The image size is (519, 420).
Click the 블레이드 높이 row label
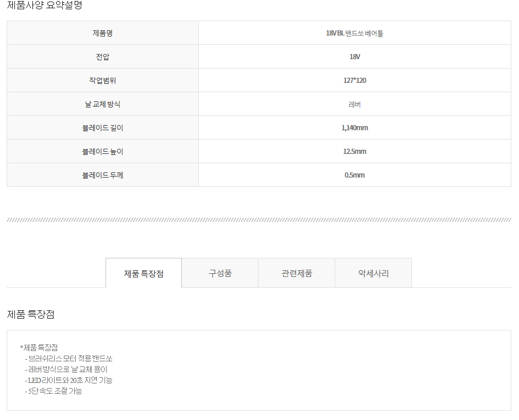(102, 152)
